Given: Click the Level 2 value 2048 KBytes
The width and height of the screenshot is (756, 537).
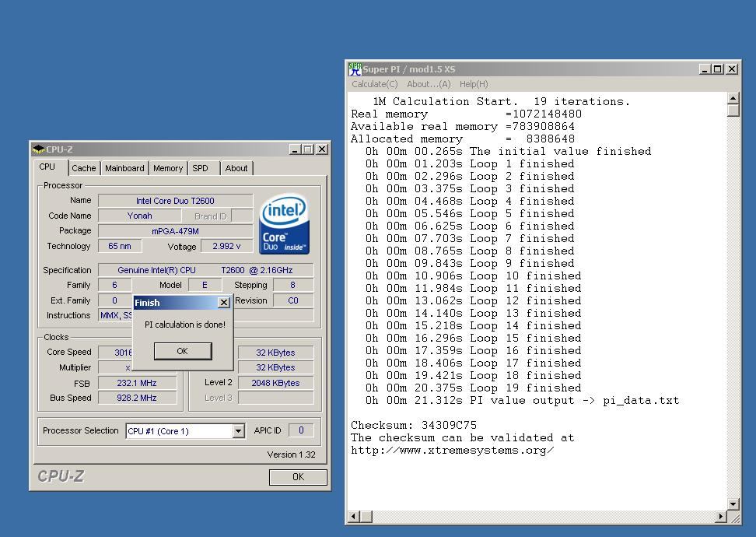Looking at the screenshot, I should click(275, 383).
